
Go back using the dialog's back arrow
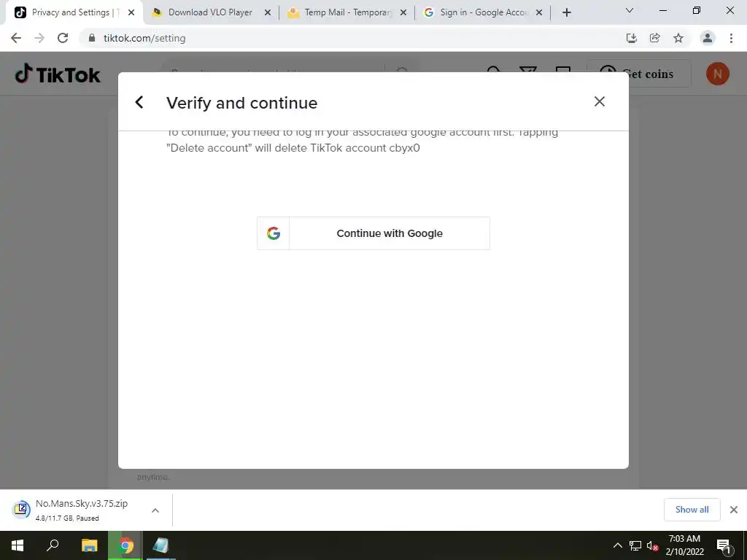(139, 102)
